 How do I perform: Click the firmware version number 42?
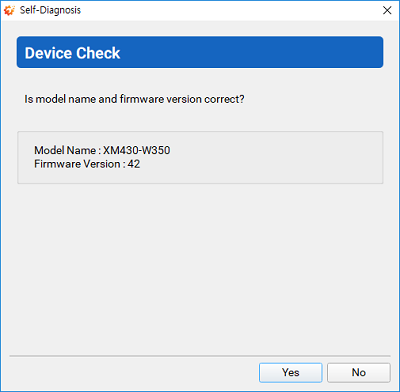pos(134,164)
